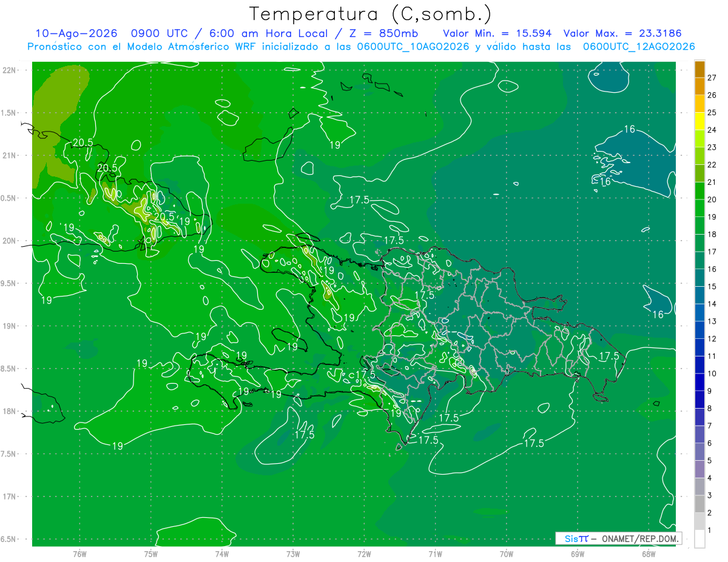The height and width of the screenshot is (562, 728).
Task: Click the legend value '27'
Action: click(712, 77)
